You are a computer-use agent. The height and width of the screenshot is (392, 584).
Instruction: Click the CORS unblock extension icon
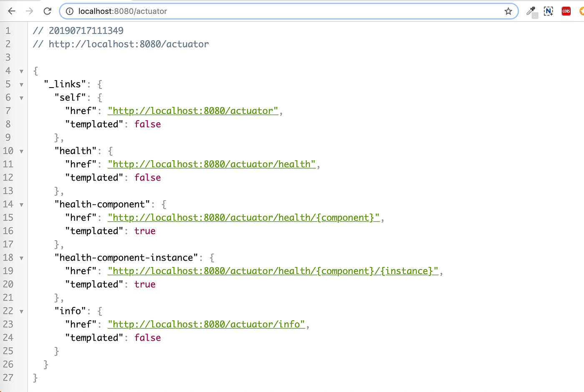click(566, 11)
